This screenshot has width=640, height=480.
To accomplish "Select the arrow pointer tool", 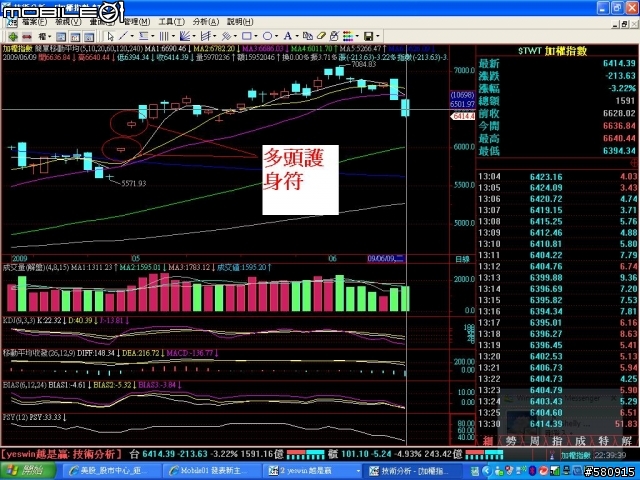I will coord(110,37).
